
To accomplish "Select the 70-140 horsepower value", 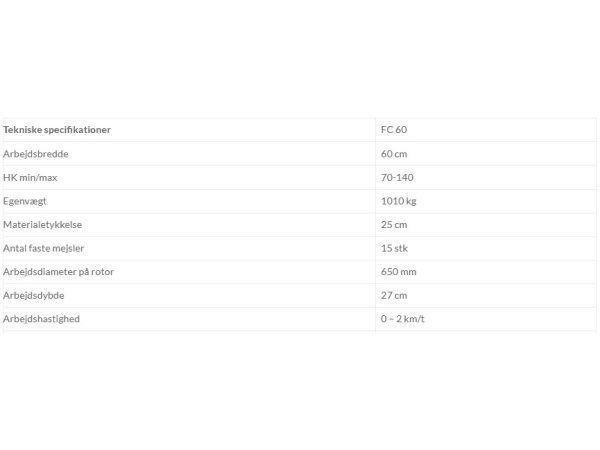I will coord(397,178).
